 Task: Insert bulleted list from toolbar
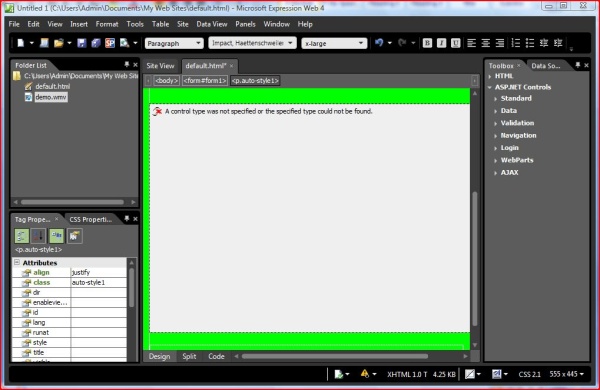530,43
